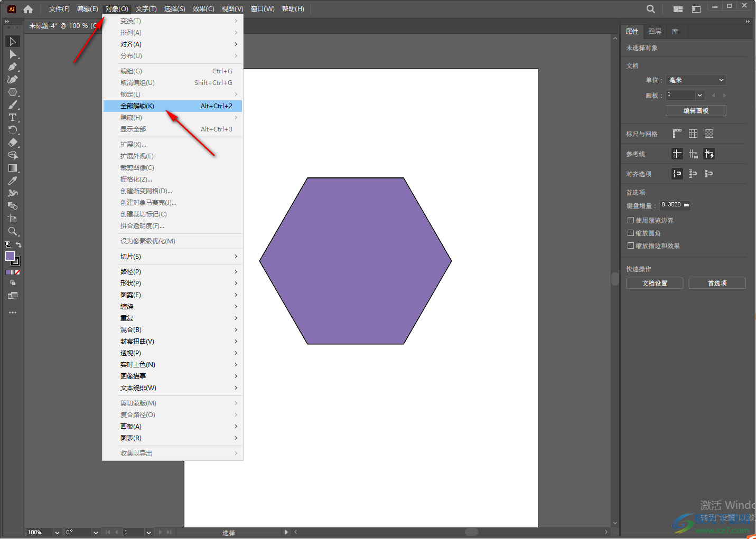Select the Eraser tool

coord(13,143)
